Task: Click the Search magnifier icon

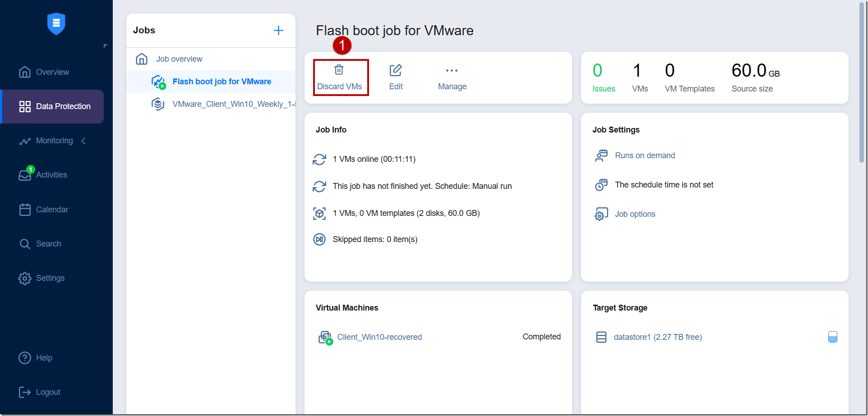Action: coord(25,244)
